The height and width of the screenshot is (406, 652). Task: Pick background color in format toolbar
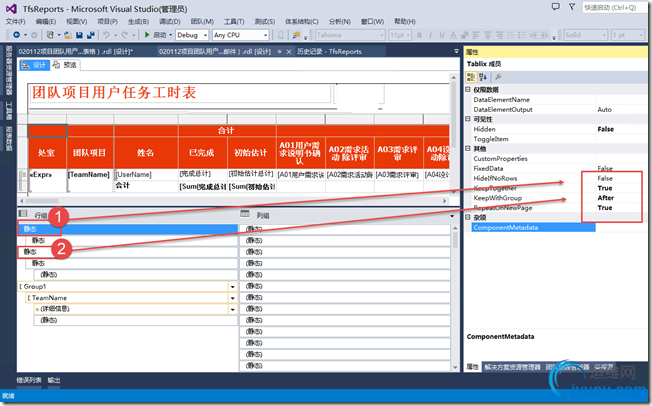pos(464,35)
